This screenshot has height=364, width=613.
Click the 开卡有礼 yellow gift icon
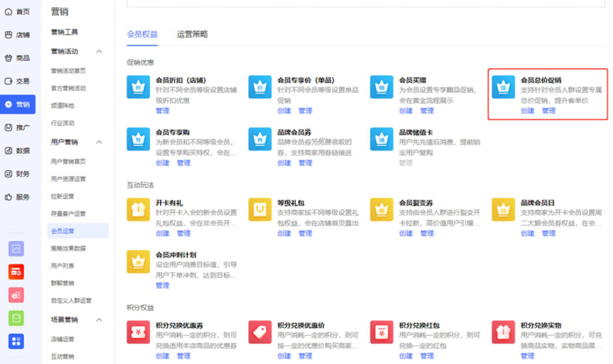(x=138, y=209)
